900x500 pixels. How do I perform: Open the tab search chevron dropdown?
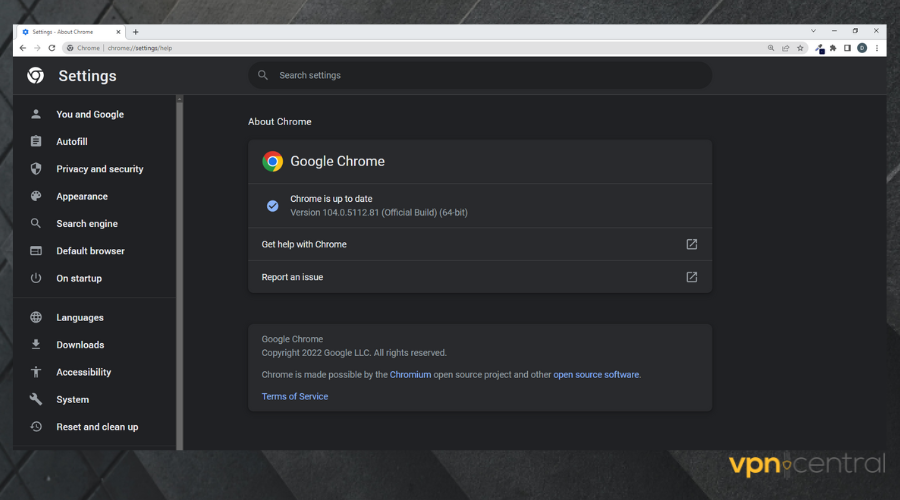coord(813,31)
